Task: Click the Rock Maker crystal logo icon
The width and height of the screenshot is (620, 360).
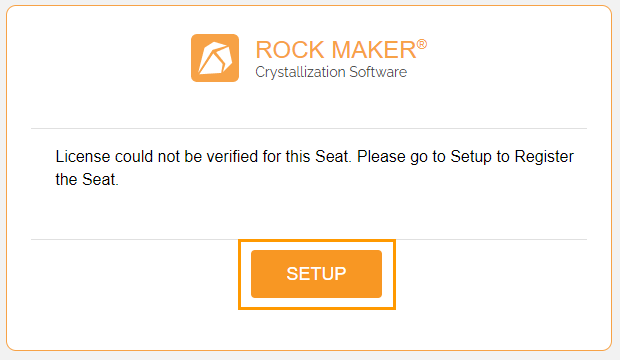Action: [215, 58]
